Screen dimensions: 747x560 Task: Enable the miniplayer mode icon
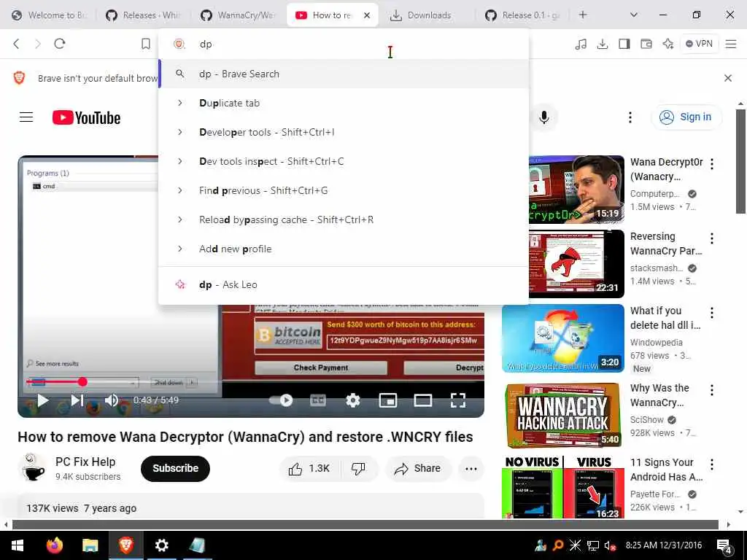click(x=388, y=400)
